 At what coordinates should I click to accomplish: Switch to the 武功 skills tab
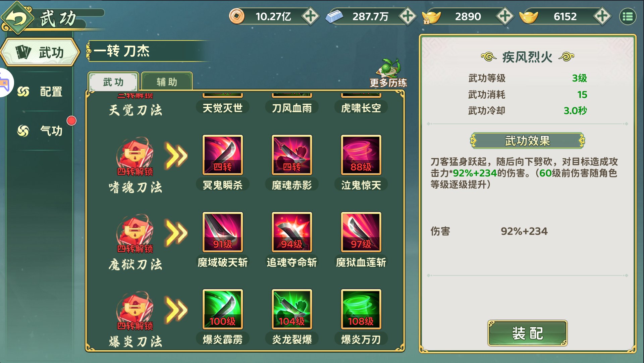[113, 82]
